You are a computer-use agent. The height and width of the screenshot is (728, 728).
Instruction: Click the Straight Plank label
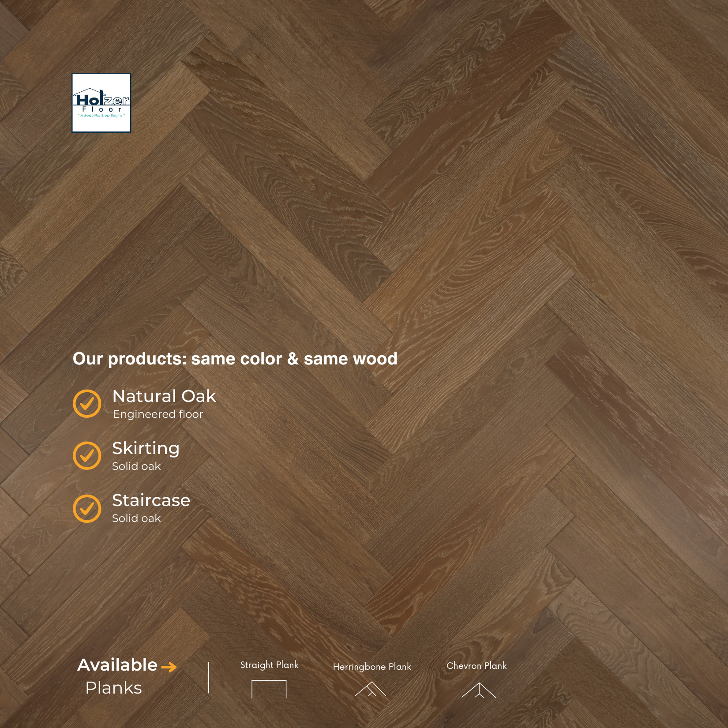point(269,665)
